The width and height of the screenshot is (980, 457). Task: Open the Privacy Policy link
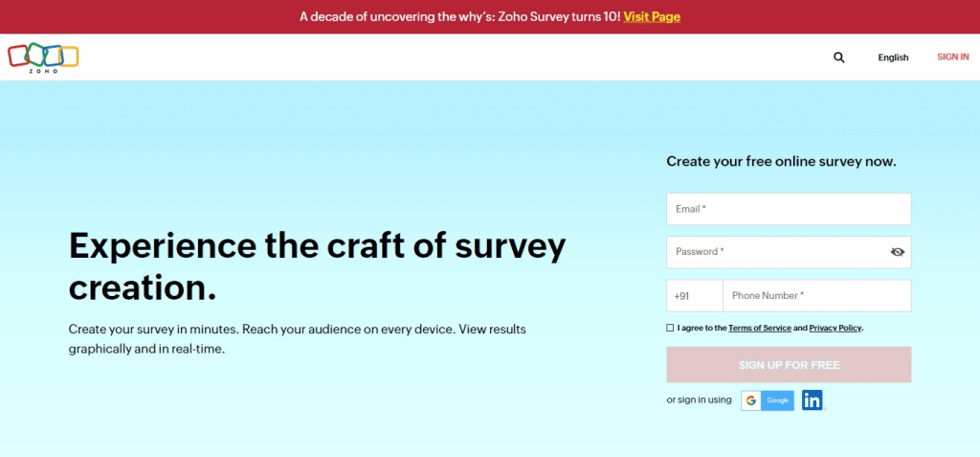(835, 328)
